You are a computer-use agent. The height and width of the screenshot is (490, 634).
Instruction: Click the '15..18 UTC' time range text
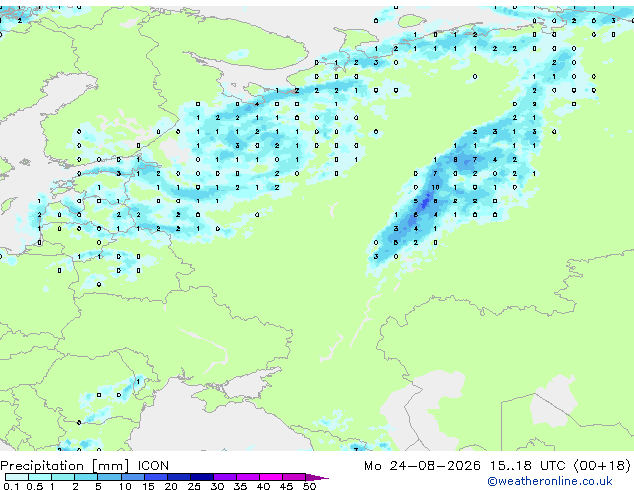(x=527, y=466)
